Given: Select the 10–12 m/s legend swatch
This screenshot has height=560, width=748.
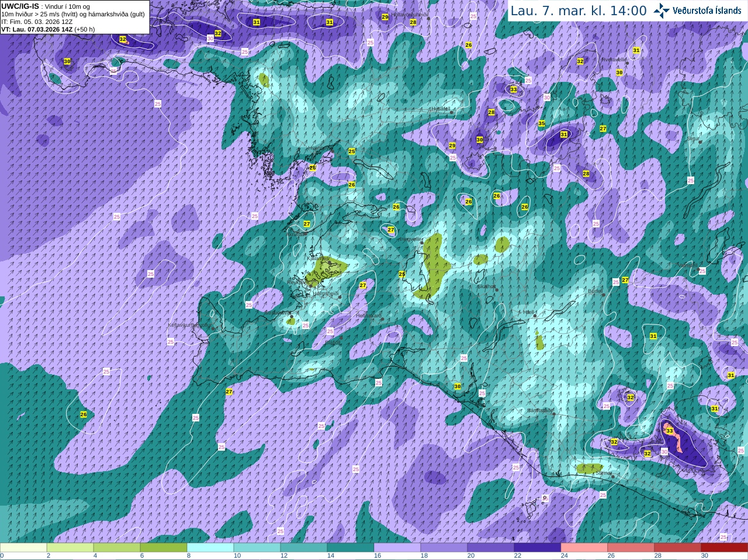Looking at the screenshot, I should click(257, 548).
